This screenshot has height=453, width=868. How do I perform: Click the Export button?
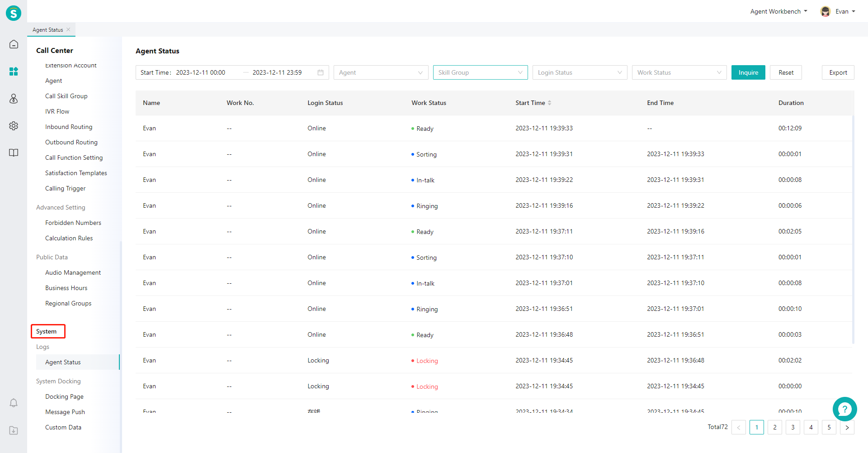[x=838, y=72]
